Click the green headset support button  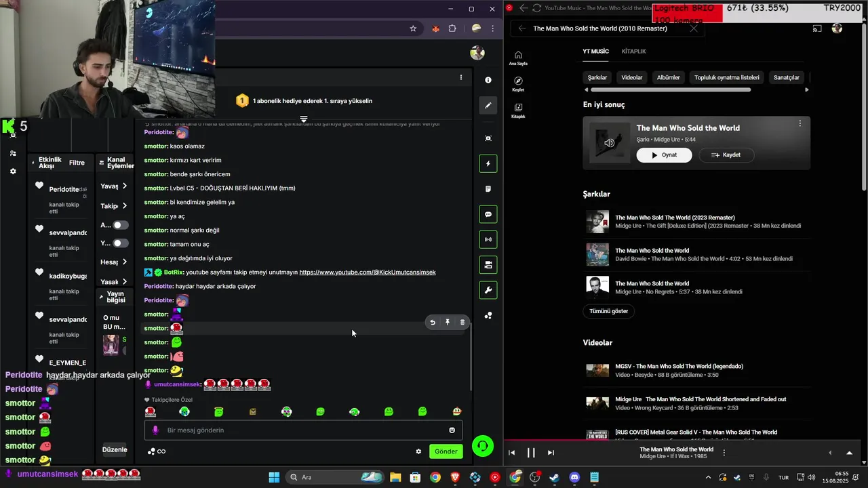click(483, 445)
